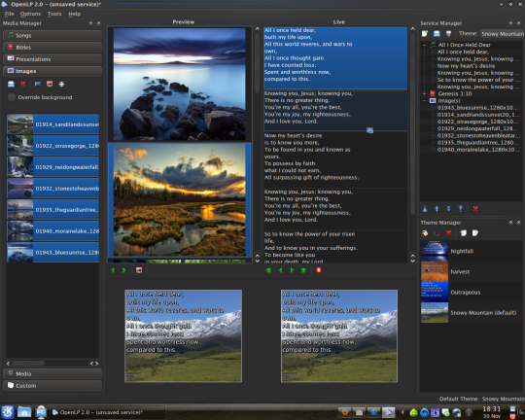Image resolution: width=525 pixels, height=420 pixels.
Task: Open Songs section in Media Manager
Action: click(52, 36)
